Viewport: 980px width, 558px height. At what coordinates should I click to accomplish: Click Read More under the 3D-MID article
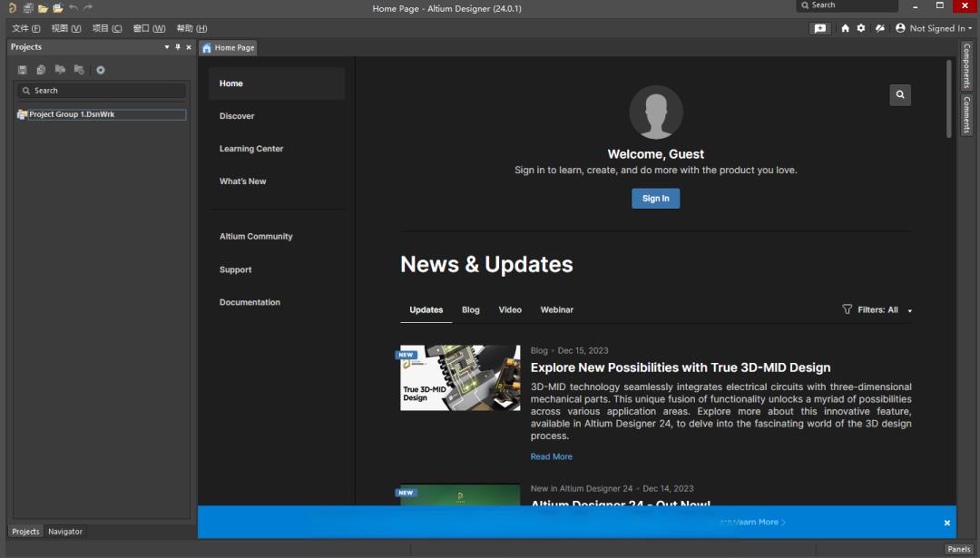[x=552, y=456]
